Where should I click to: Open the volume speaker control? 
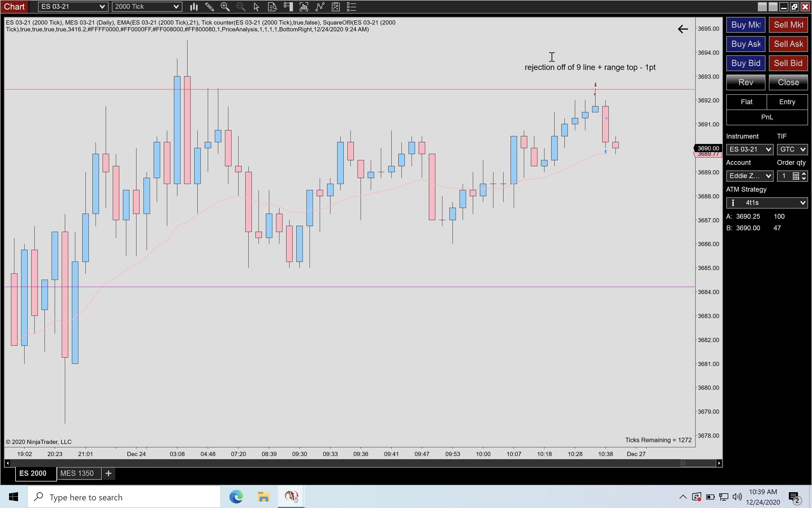737,497
